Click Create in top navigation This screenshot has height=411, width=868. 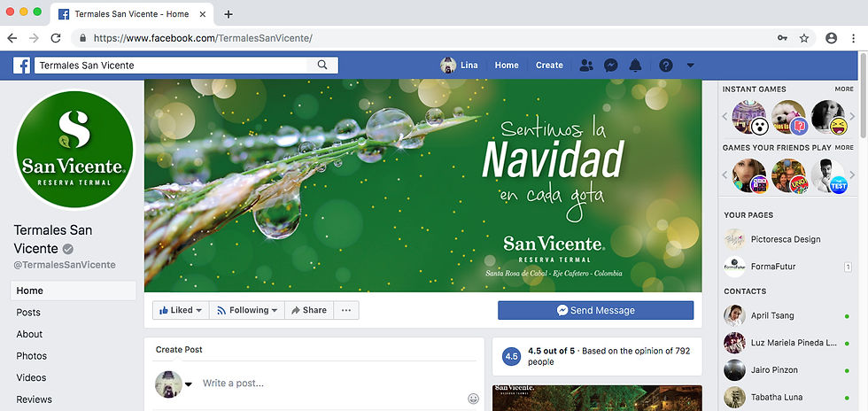pos(549,66)
